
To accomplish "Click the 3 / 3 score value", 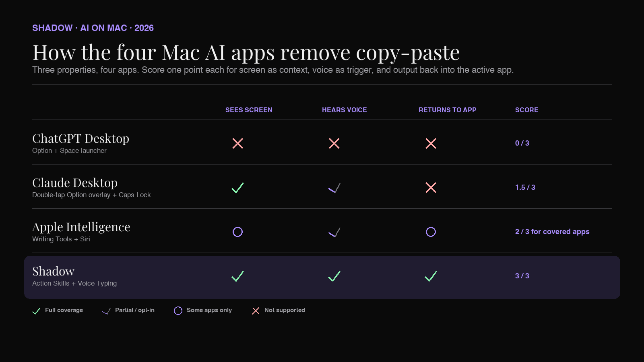I will 522,276.
